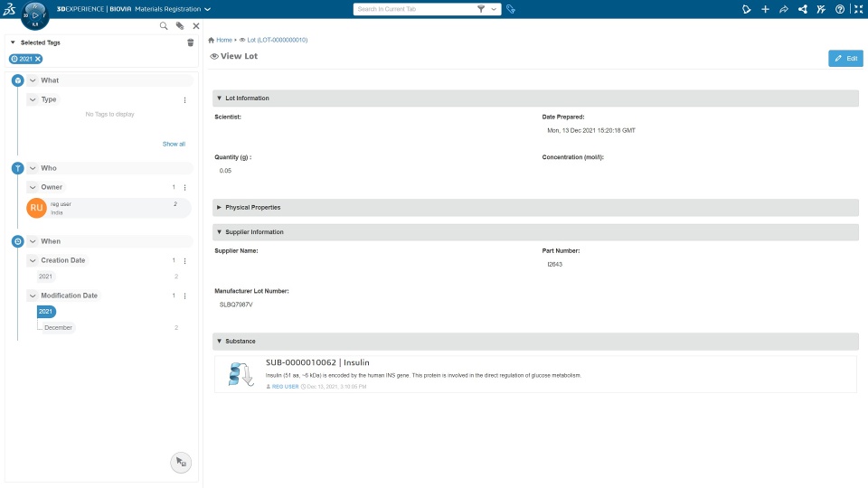Open the Lot (LOT-0000000010) breadcrumb link
This screenshot has width=868, height=488.
click(x=278, y=40)
